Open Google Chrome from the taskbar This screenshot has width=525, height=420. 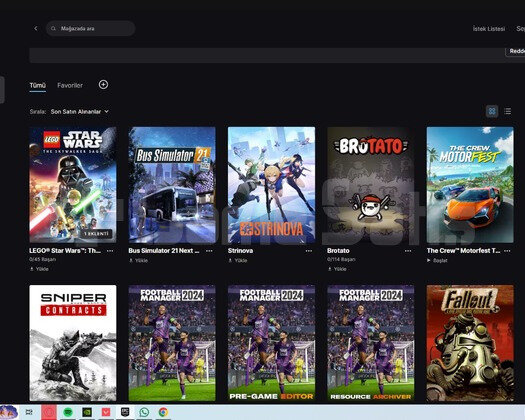coord(163,412)
